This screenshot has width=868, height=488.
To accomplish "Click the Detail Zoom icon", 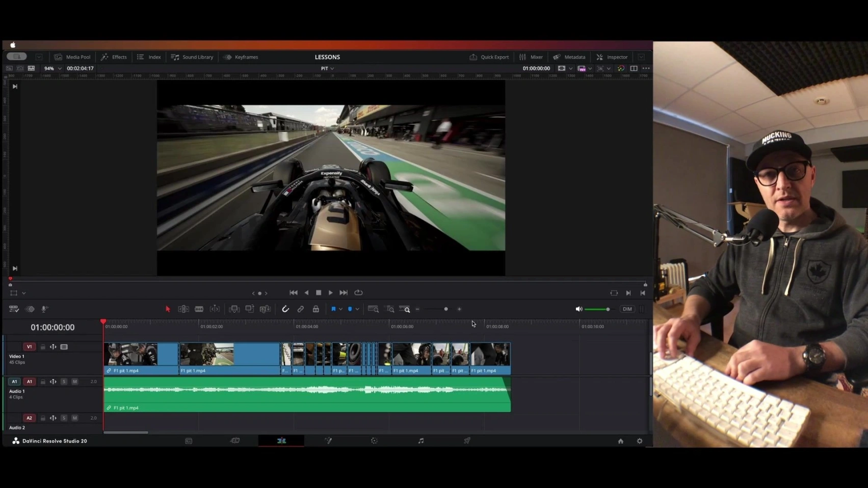I will pyautogui.click(x=390, y=309).
